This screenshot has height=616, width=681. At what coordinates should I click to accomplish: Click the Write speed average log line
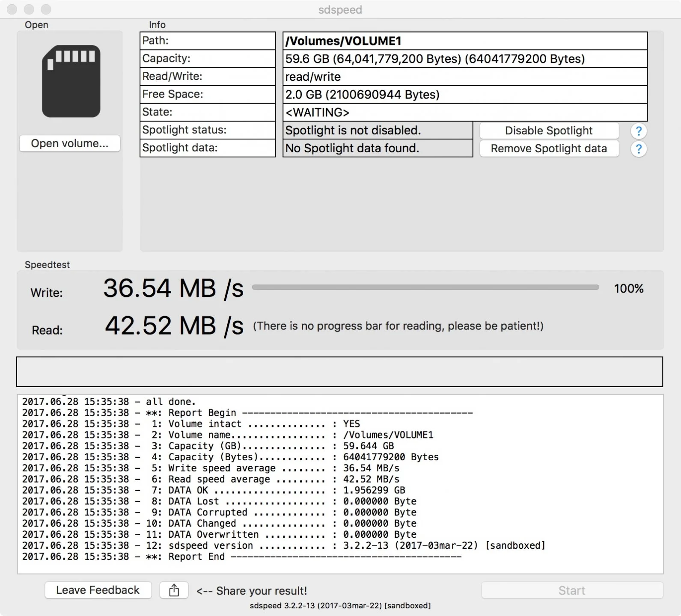pyautogui.click(x=211, y=468)
